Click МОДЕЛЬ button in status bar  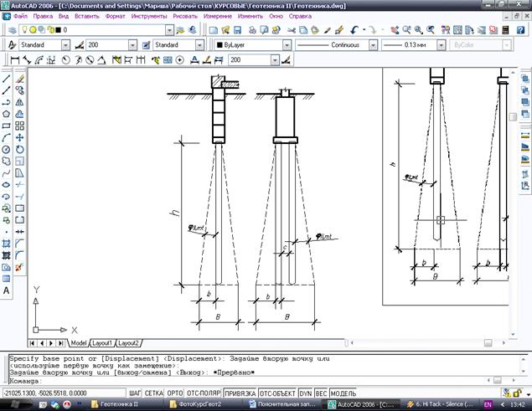343,392
